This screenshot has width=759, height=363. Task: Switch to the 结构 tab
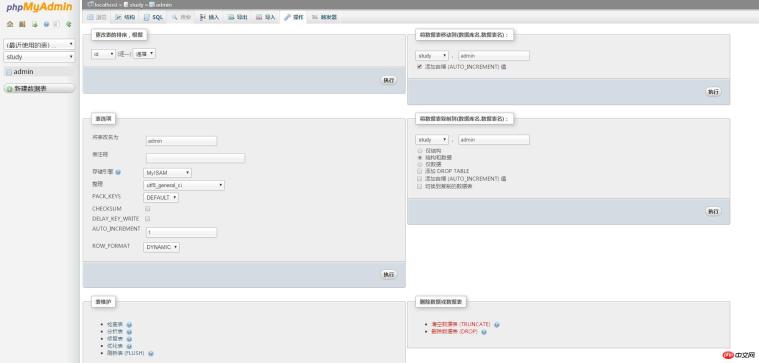point(125,17)
